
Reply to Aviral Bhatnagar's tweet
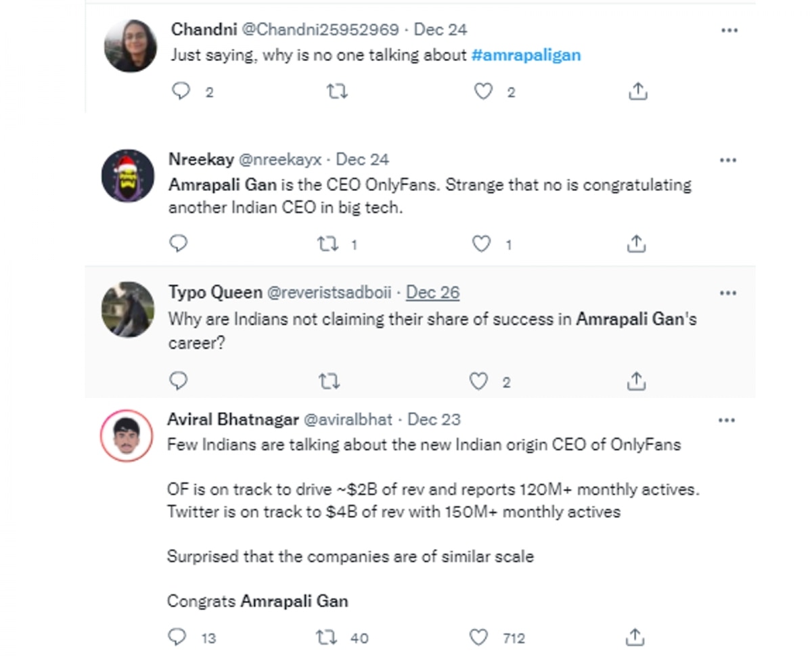point(177,637)
